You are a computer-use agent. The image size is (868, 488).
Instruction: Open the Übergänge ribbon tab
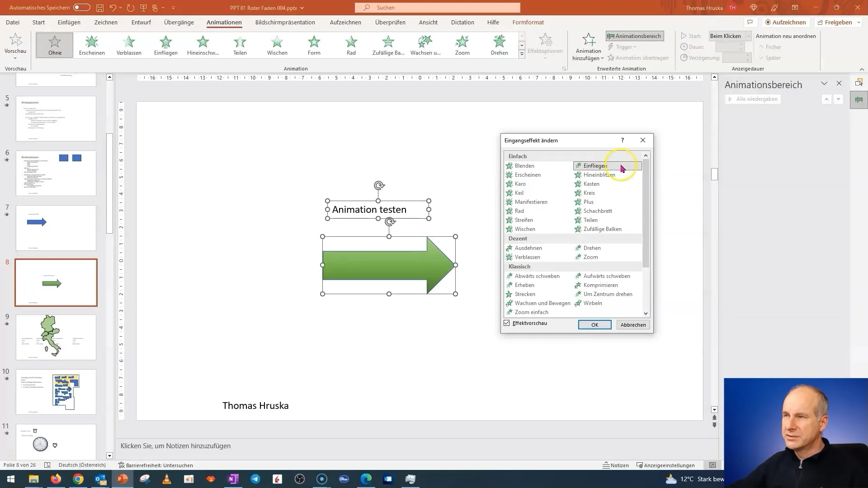click(x=179, y=22)
